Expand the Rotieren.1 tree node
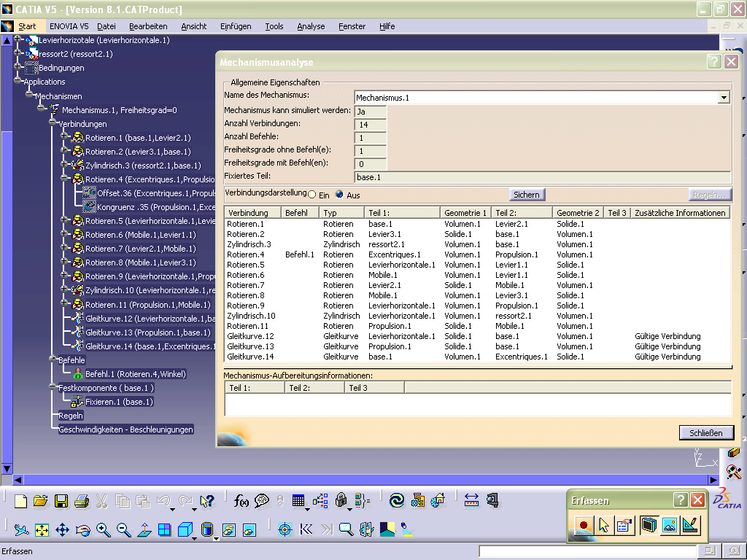The width and height of the screenshot is (747, 560). tap(64, 136)
